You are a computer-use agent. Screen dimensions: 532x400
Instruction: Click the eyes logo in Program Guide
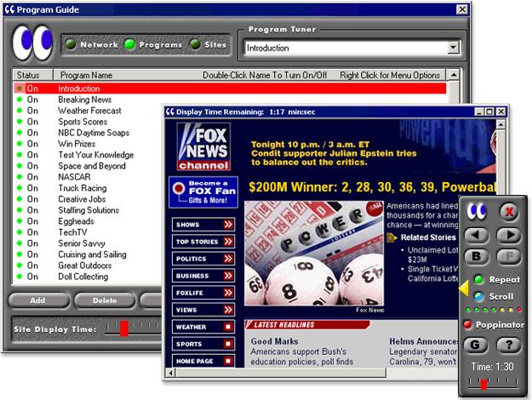pos(32,43)
